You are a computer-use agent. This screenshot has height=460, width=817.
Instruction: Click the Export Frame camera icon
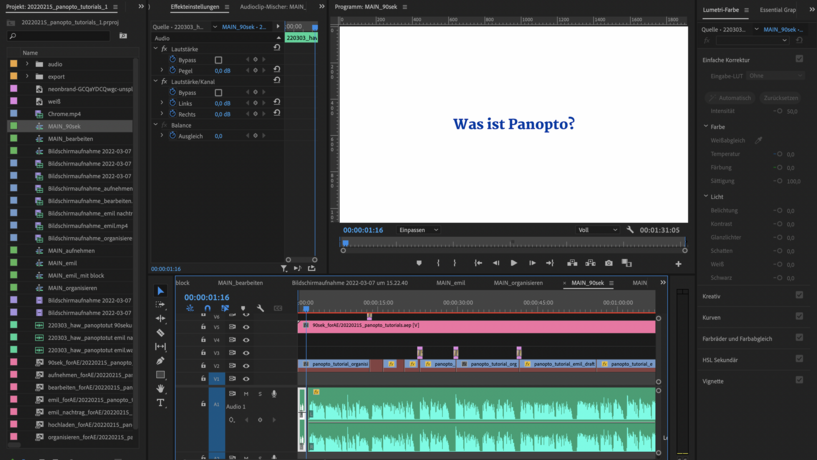tap(609, 263)
